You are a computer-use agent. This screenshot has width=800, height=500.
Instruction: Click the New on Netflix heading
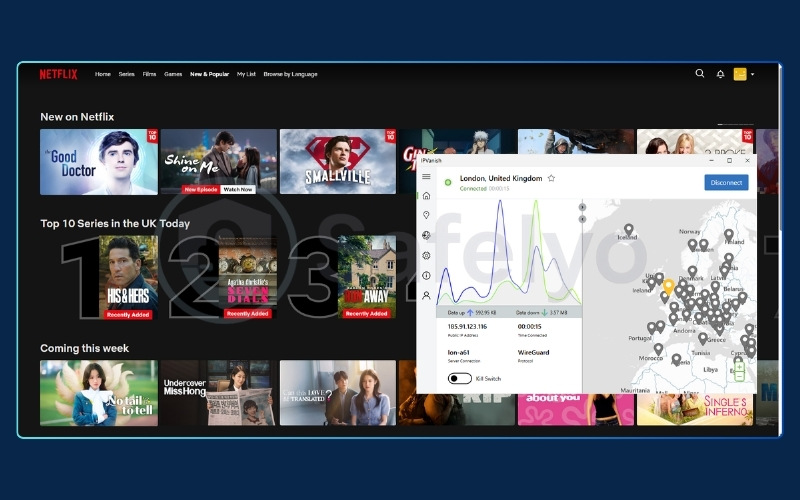pyautogui.click(x=77, y=117)
